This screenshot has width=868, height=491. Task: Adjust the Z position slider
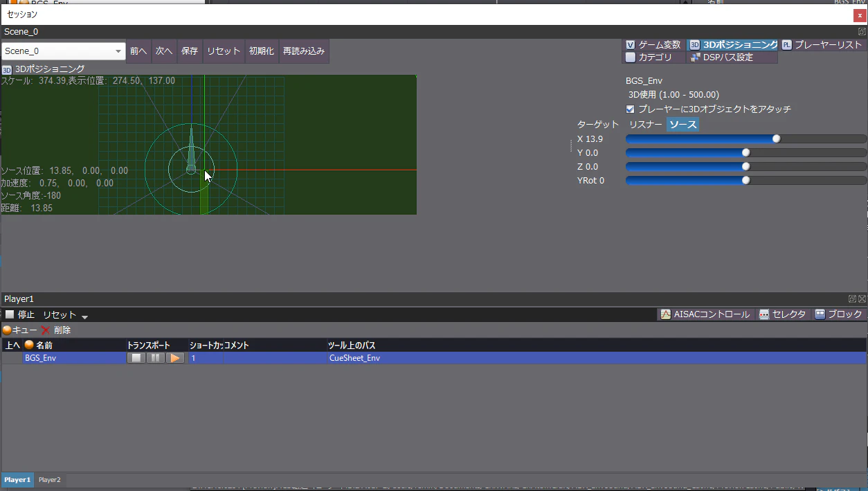pos(746,167)
